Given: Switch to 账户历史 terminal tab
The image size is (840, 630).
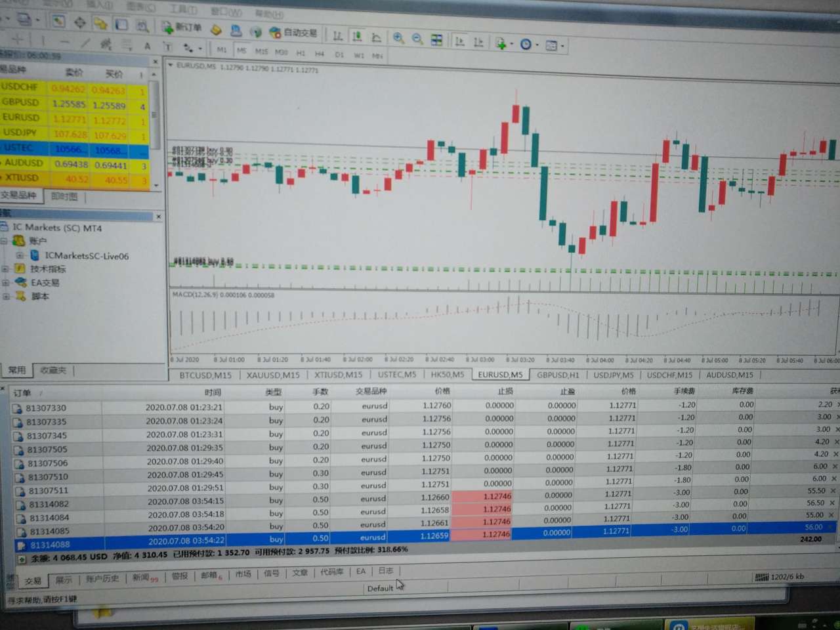Looking at the screenshot, I should [x=102, y=579].
